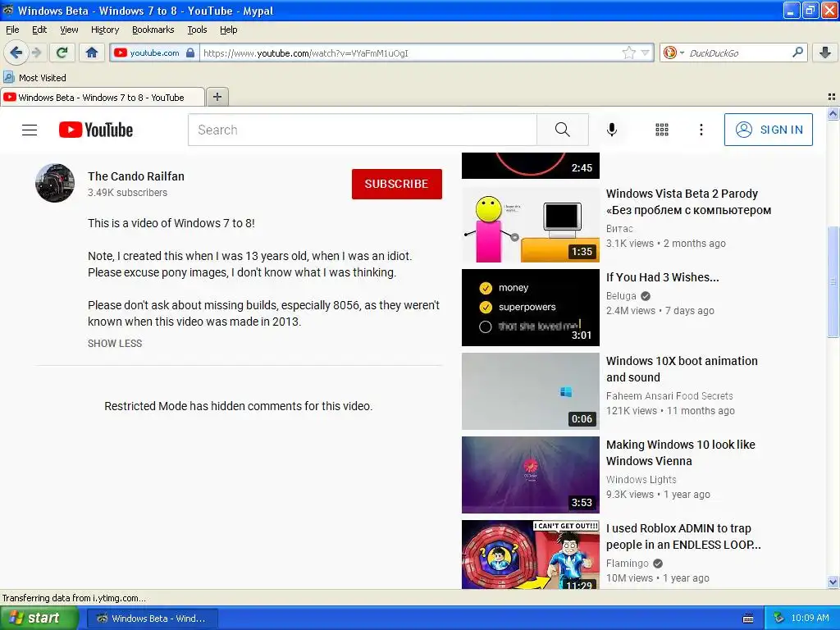Click the system tray notification icon
Screen dimensions: 840x630
pyautogui.click(x=779, y=618)
